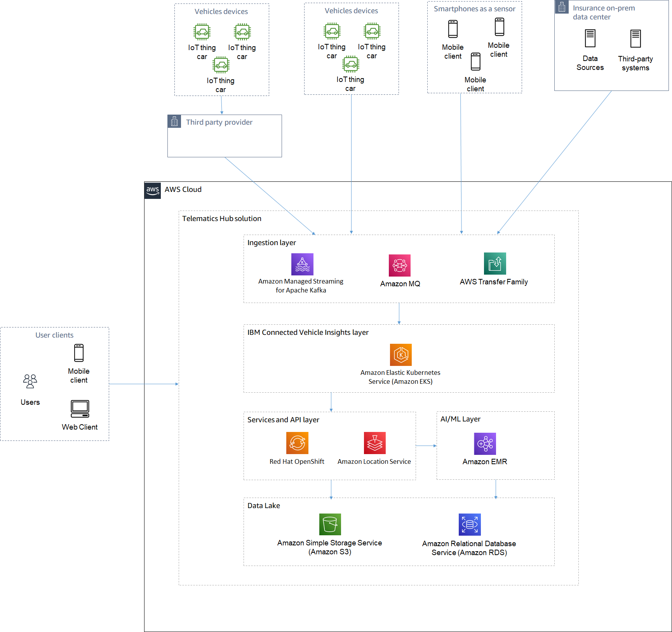Select the "Insurance on-prem data center" title
The height and width of the screenshot is (632, 672).
604,12
